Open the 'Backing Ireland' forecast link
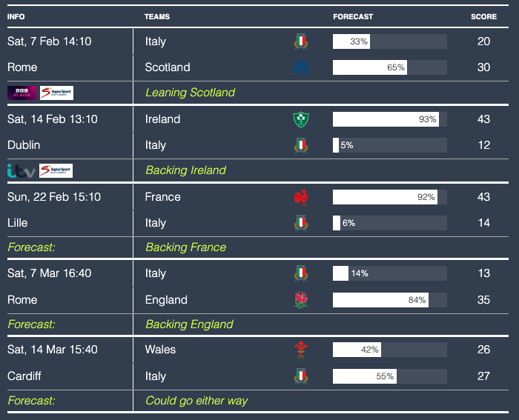Image resolution: width=519 pixels, height=420 pixels. pos(185,170)
